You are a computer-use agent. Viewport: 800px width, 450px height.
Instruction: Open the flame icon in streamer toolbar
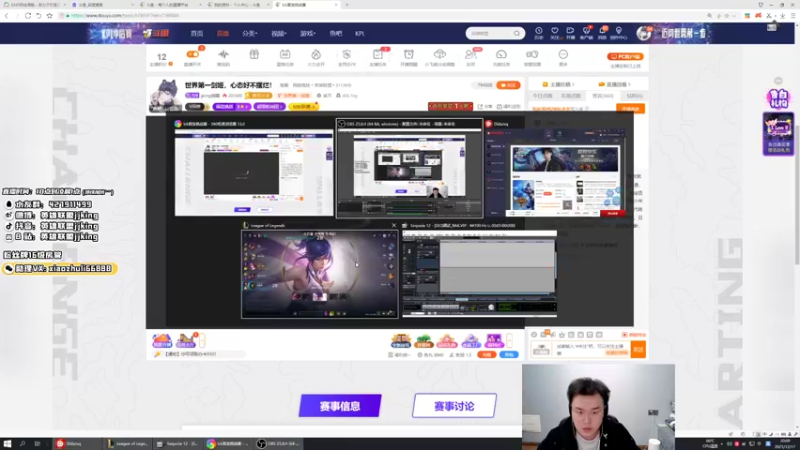(x=316, y=57)
